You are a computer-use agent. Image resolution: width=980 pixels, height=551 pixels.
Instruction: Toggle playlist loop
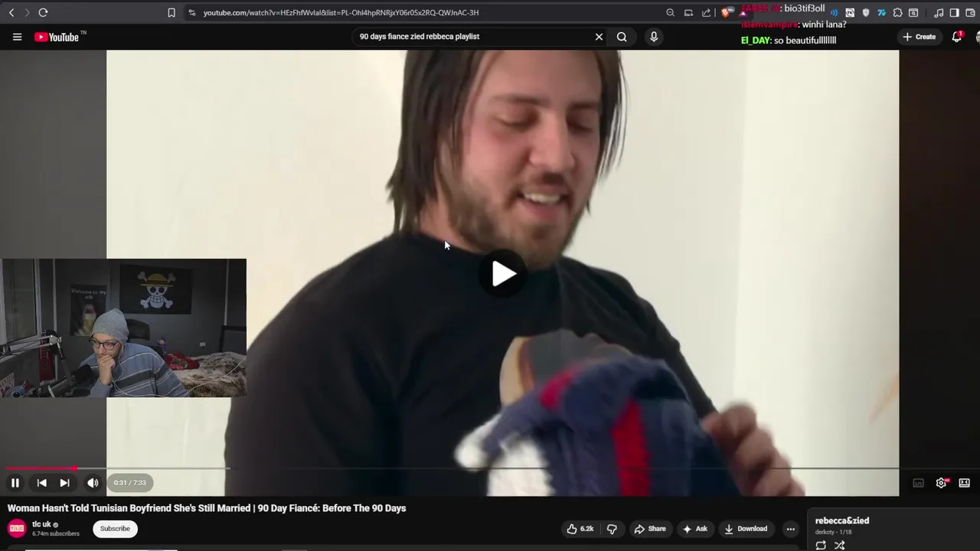[821, 545]
